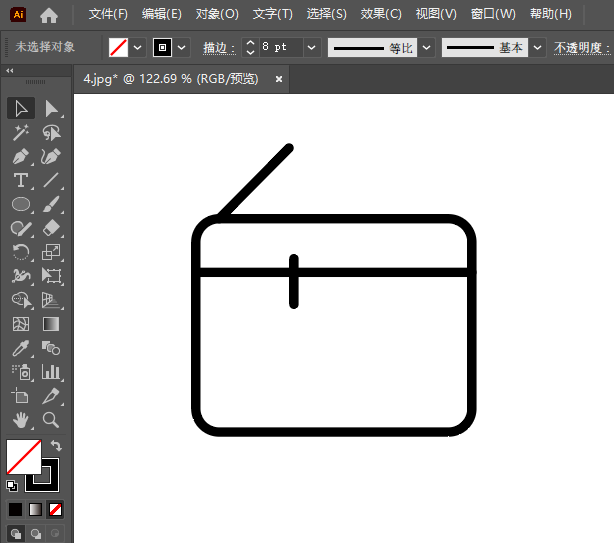Select the Mesh tool
Viewport: 614px width, 543px height.
(x=21, y=324)
